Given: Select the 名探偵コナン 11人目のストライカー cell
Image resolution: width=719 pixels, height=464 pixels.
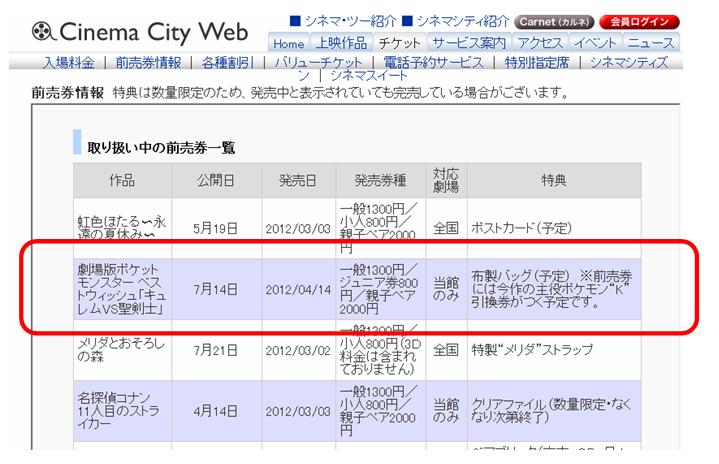Looking at the screenshot, I should 122,410.
